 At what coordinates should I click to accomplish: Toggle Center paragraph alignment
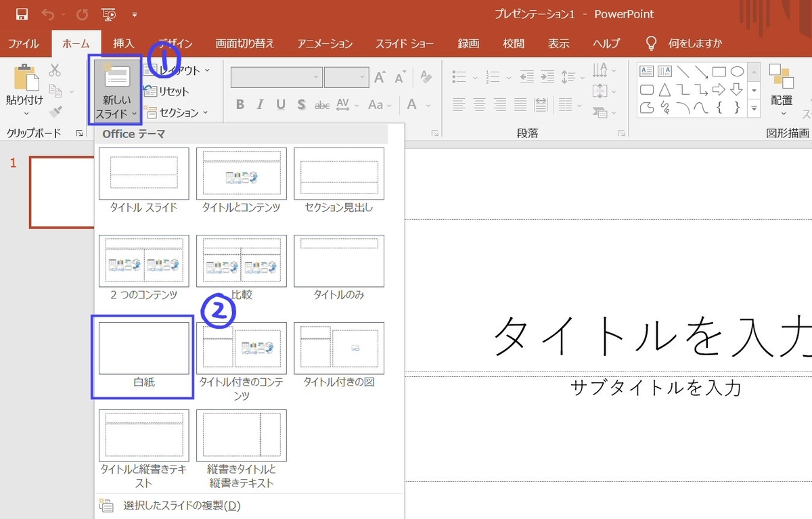(479, 105)
